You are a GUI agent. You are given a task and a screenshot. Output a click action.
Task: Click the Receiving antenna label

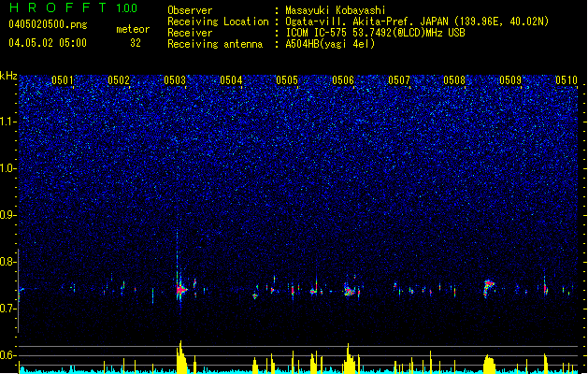pyautogui.click(x=215, y=44)
